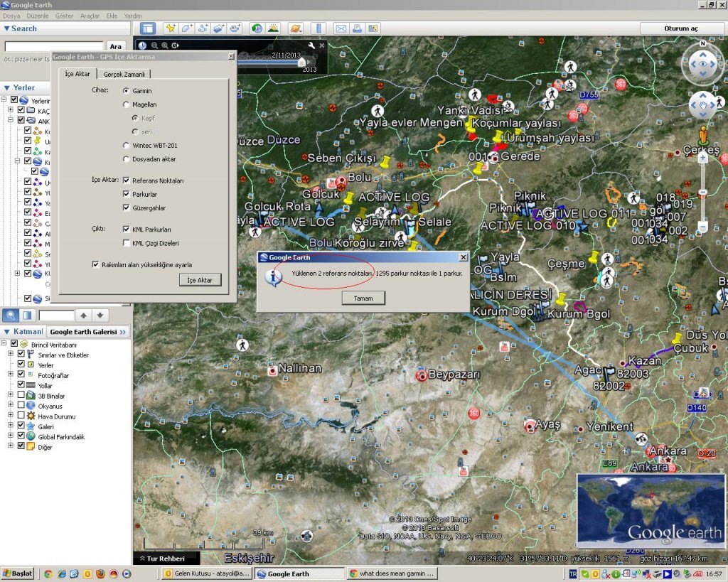
Task: Expand the Galeri layer node
Action: pos(10,426)
